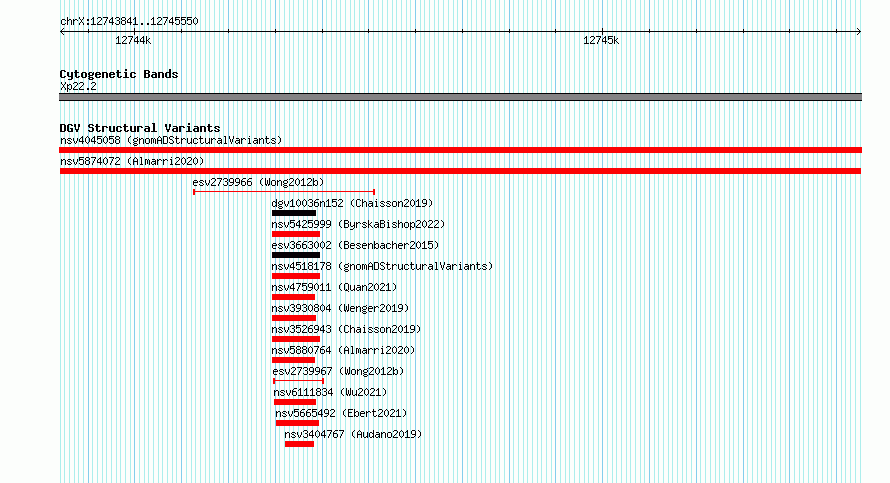Click the red bar of nsv3526943
The width and height of the screenshot is (890, 483).
click(x=296, y=339)
